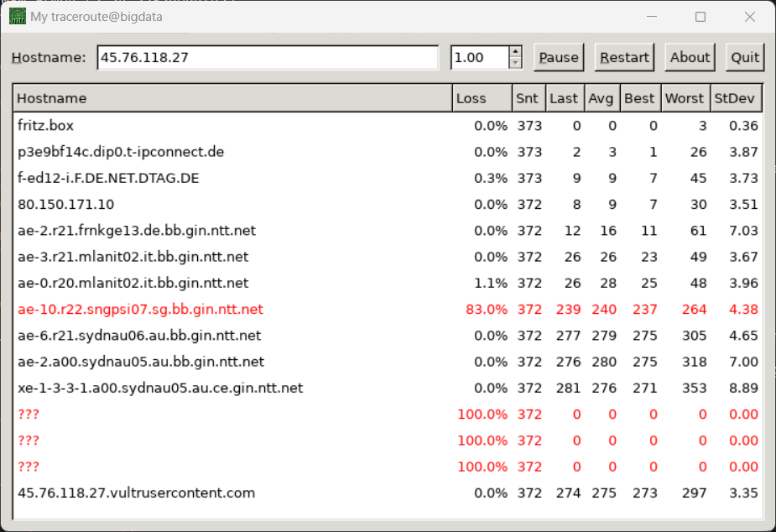Click StDev value 7.03
This screenshot has width=776, height=532.
[x=743, y=231]
